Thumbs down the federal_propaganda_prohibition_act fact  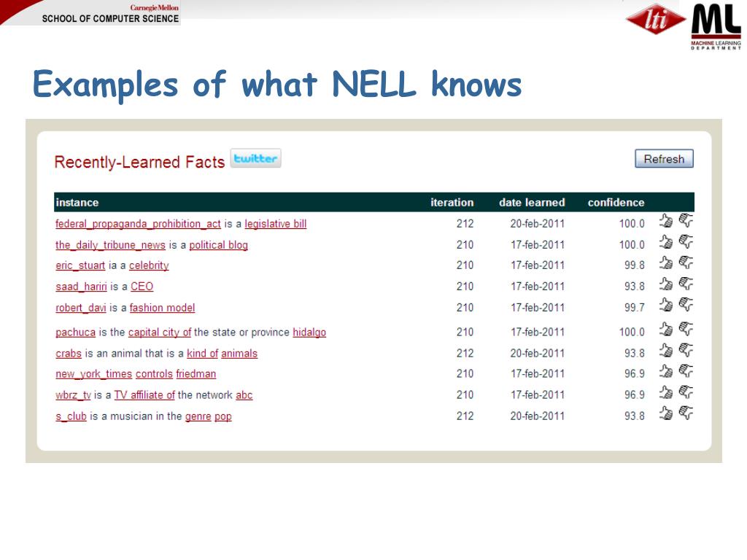coord(686,221)
